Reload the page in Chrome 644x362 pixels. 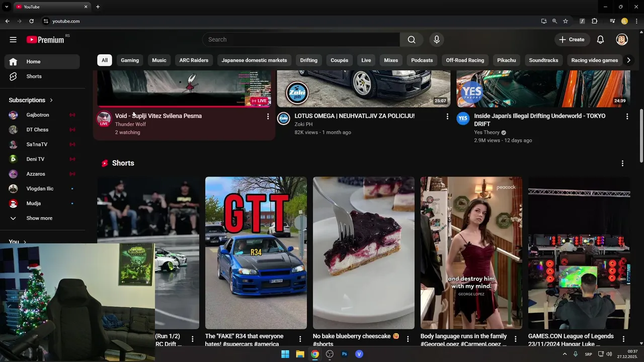pyautogui.click(x=31, y=21)
